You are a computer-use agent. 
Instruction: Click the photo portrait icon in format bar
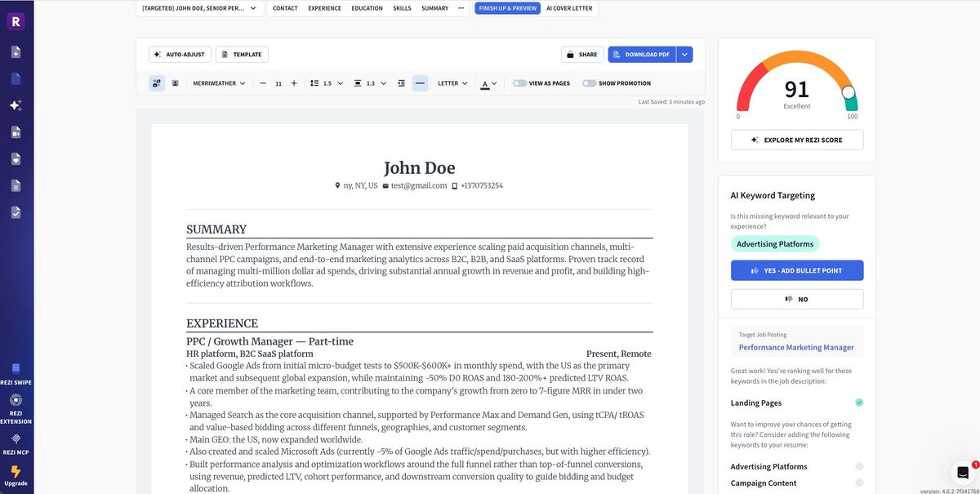coord(175,83)
